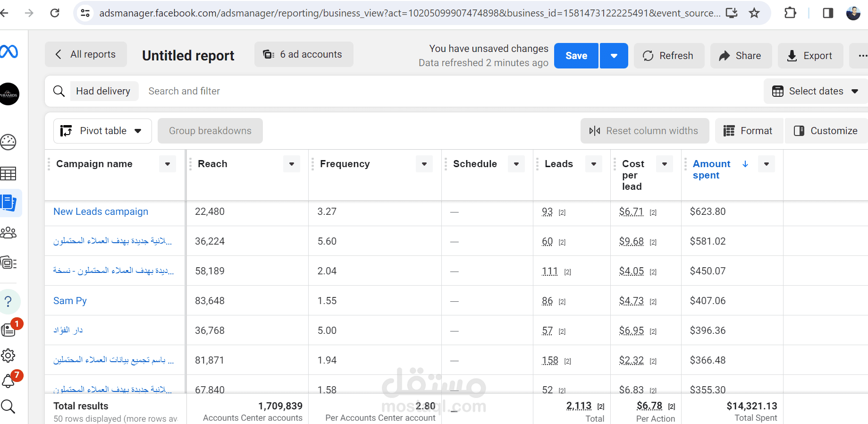Viewport: 868px width, 424px height.
Task: Open the Reach column options arrow
Action: (x=292, y=164)
